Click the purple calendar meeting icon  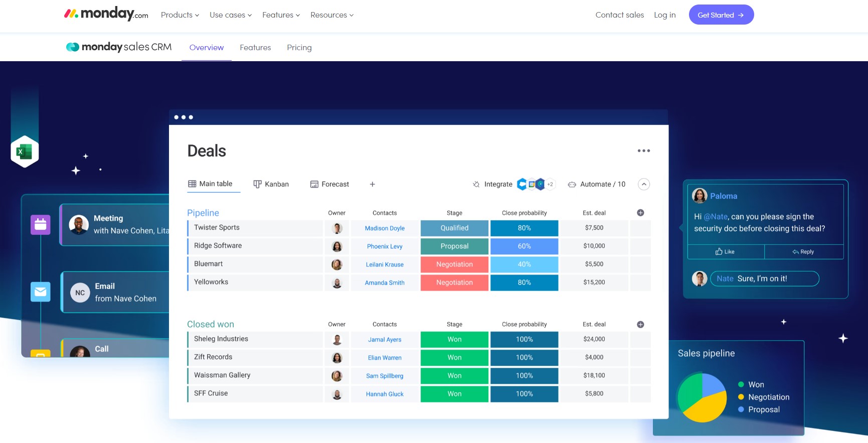[41, 224]
